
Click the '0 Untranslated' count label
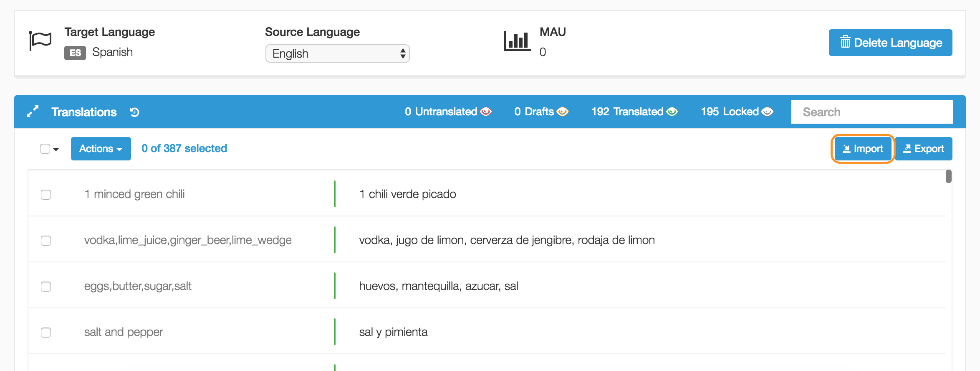point(441,112)
